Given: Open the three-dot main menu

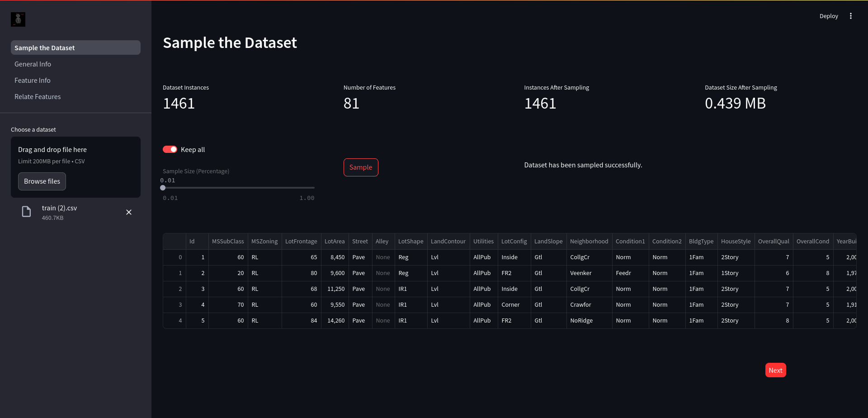Looking at the screenshot, I should point(851,16).
